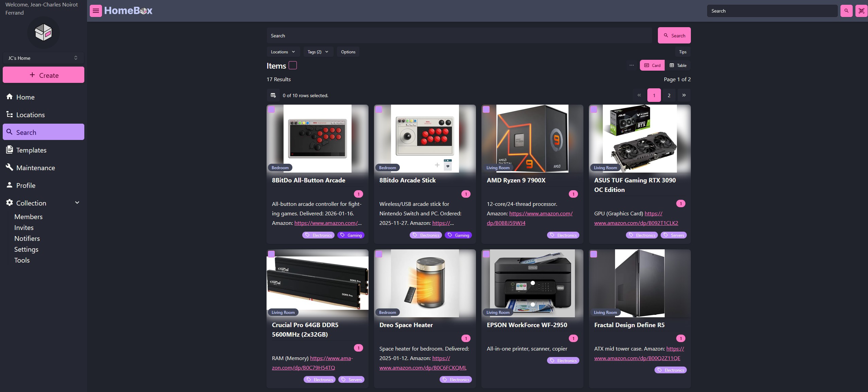Click Electronics tag on EPSON WorkForce card
The width and height of the screenshot is (868, 392).
(563, 360)
